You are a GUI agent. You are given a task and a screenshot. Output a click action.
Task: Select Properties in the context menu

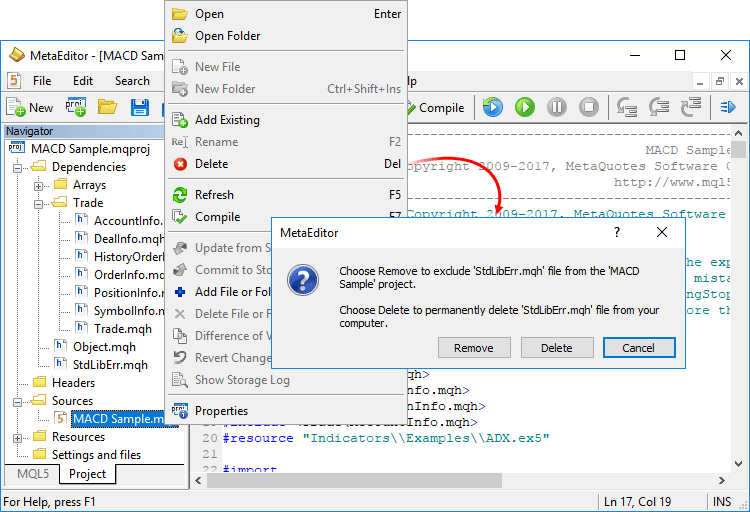click(x=286, y=411)
